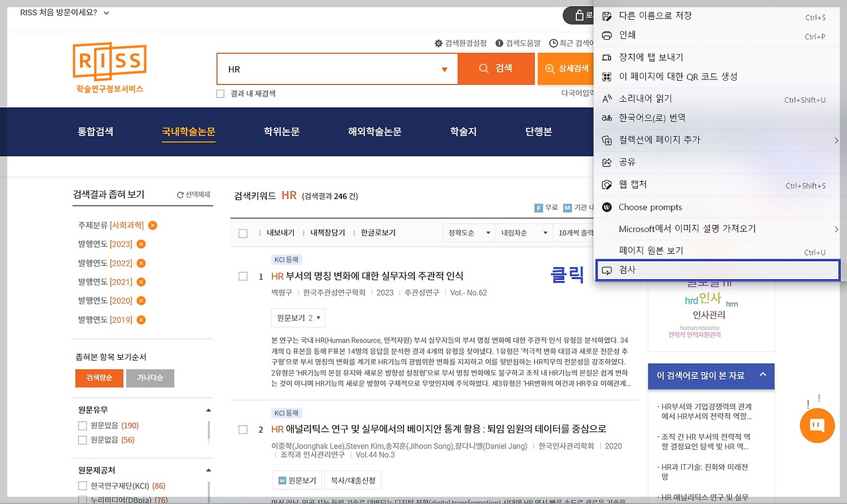Click the RISS logo
847x504 pixels.
pos(109,67)
